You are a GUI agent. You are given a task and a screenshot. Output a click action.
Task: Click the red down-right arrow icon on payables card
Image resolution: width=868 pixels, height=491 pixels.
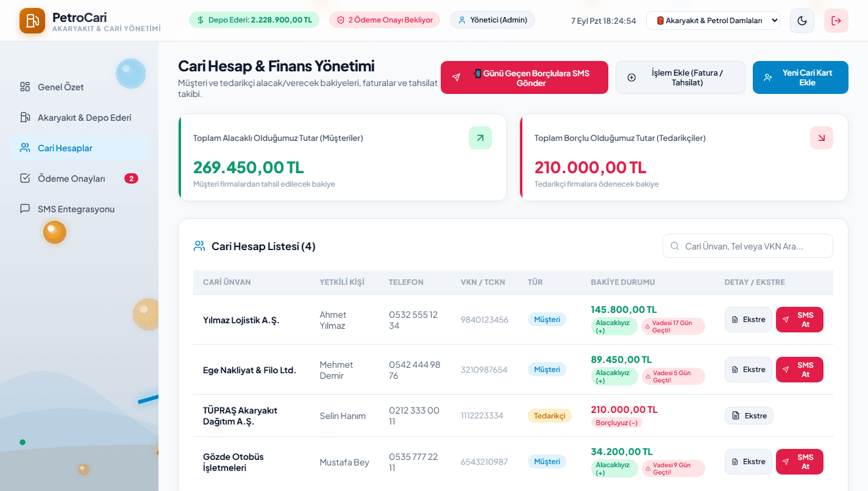[822, 138]
